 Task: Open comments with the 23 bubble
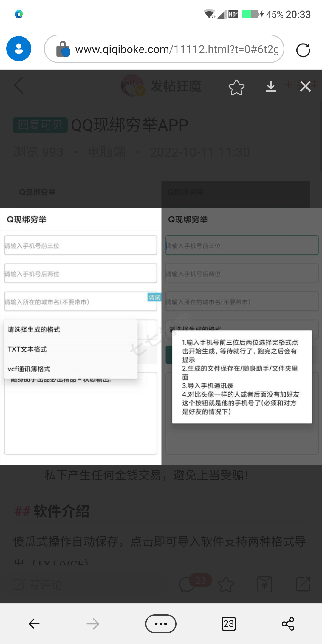point(195,583)
